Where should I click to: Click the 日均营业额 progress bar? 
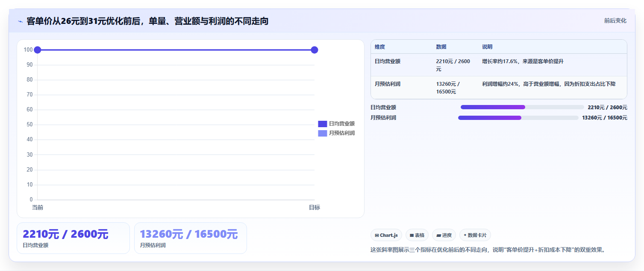(x=522, y=107)
